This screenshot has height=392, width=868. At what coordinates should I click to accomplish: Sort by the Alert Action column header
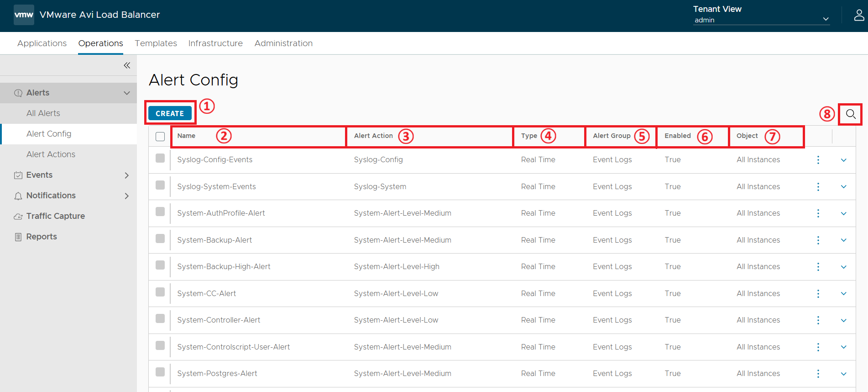pyautogui.click(x=373, y=136)
